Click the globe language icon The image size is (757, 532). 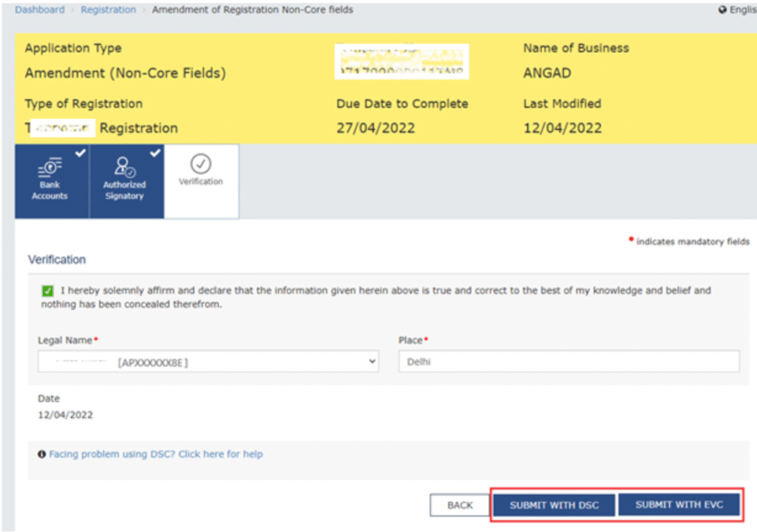722,10
